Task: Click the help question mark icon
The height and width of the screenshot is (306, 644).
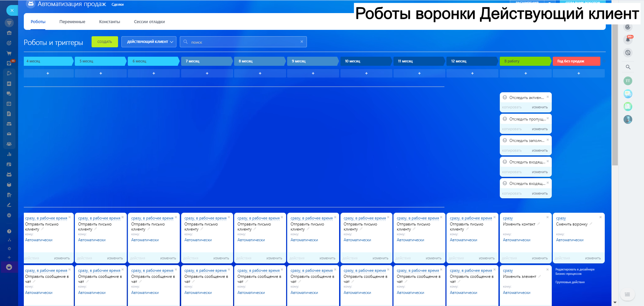Action: click(x=9, y=231)
